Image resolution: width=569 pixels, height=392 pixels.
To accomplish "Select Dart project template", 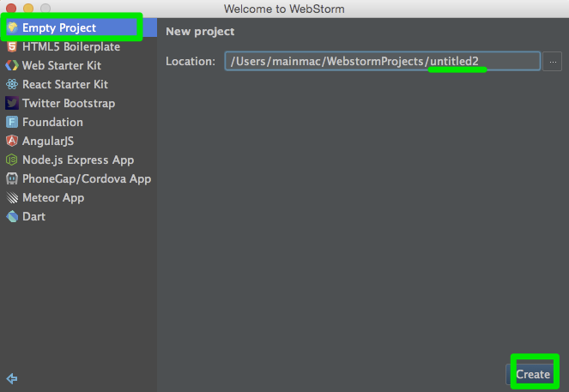I will (x=78, y=216).
